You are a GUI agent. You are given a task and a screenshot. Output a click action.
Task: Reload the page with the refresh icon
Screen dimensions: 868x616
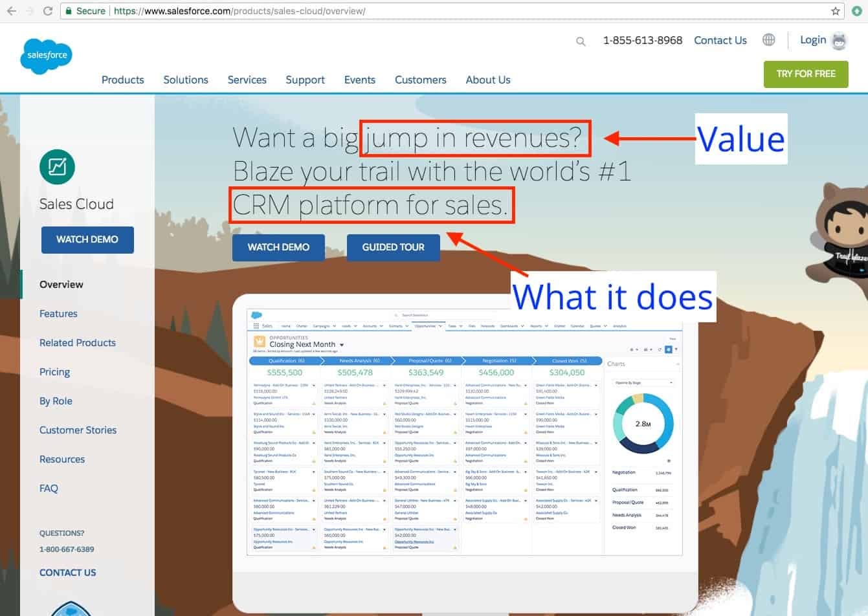click(49, 10)
